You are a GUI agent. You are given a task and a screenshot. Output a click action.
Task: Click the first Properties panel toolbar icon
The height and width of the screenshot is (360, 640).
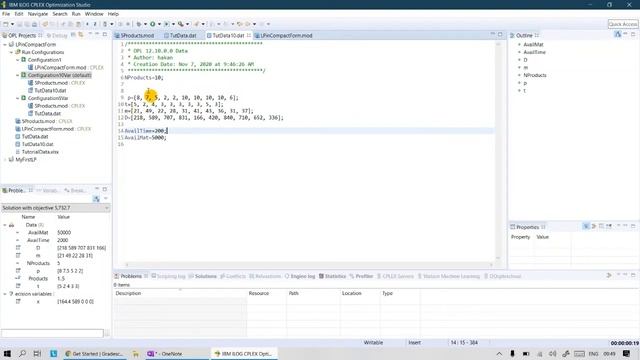pyautogui.click(x=586, y=226)
